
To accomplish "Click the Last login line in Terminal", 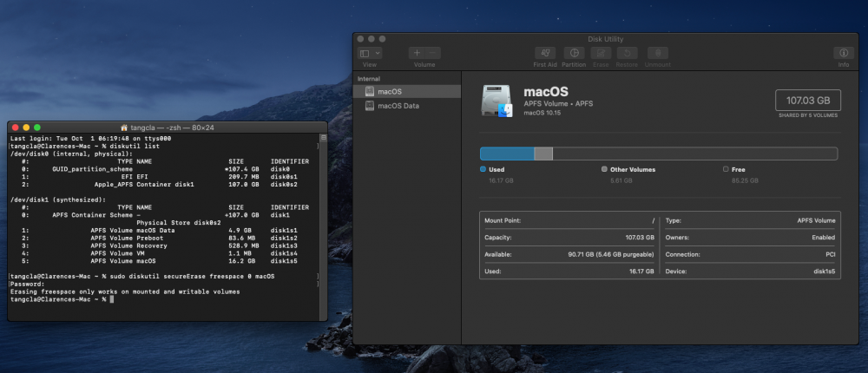I will click(91, 138).
